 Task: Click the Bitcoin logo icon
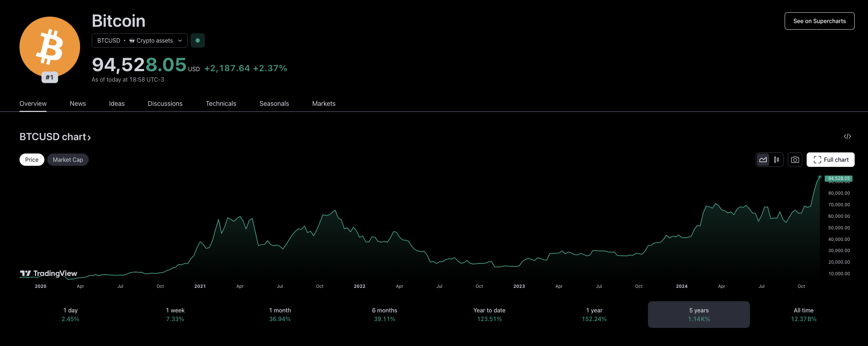coord(50,47)
